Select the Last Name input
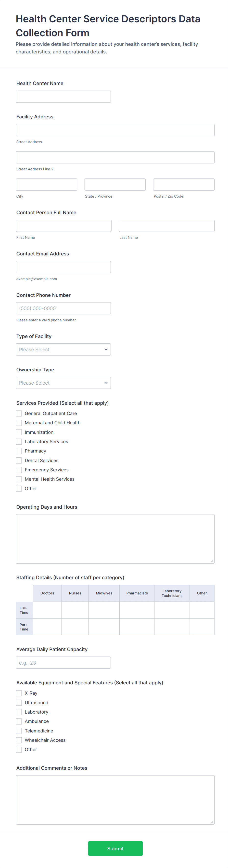This screenshot has width=228, height=868. click(167, 226)
